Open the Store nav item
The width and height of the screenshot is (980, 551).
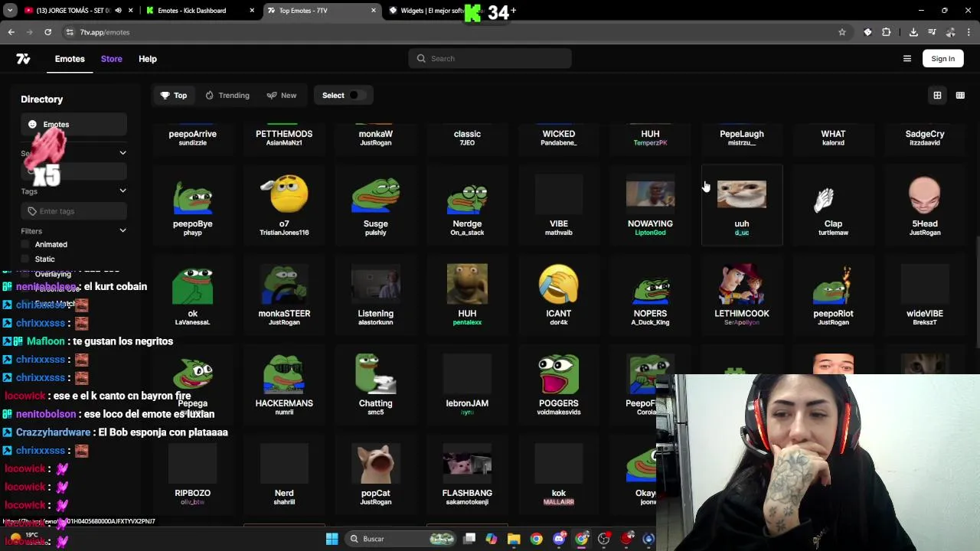(111, 59)
